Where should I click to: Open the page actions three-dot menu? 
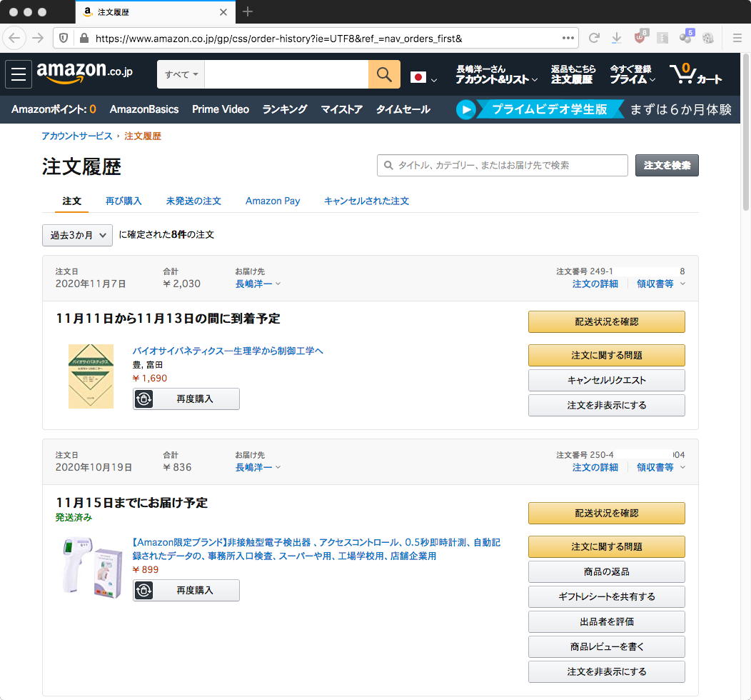point(568,38)
